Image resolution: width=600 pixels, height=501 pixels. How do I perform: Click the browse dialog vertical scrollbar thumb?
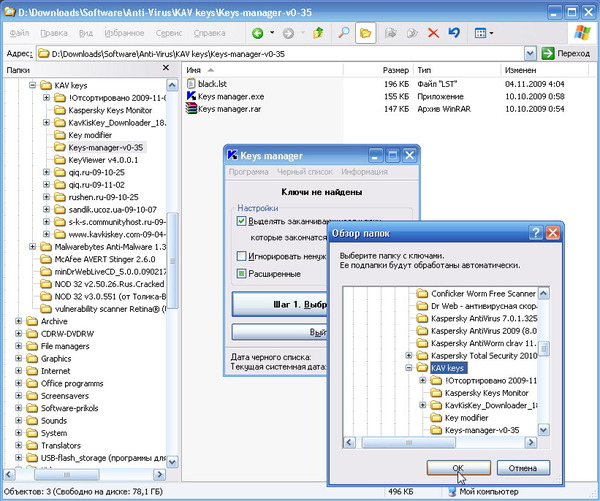pos(543,349)
